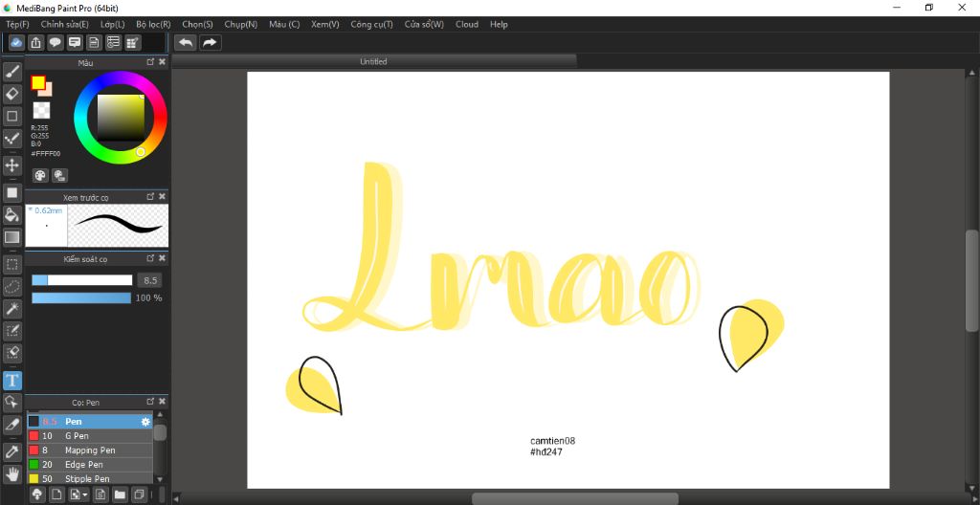Activate the Text tool
Screen dimensions: 980x505
click(x=11, y=380)
